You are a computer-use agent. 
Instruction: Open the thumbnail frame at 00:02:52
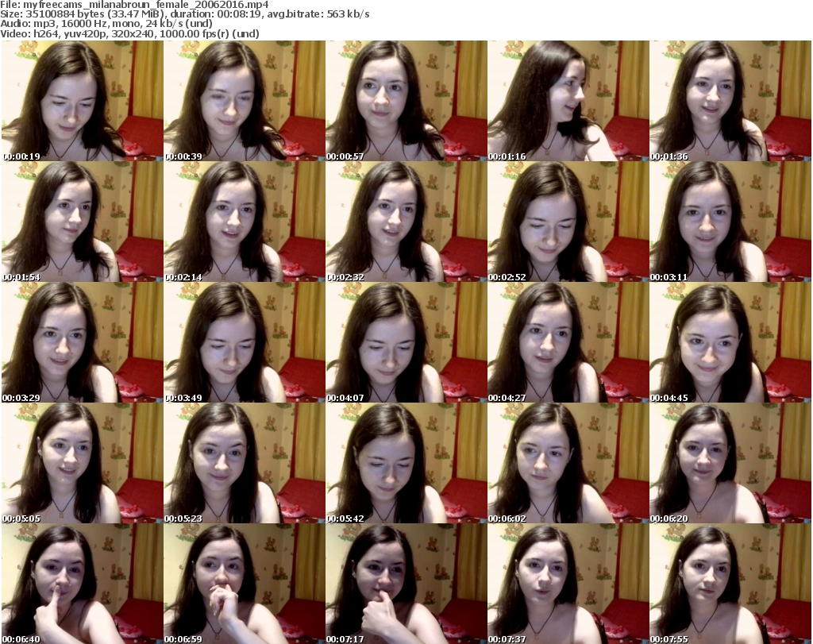[x=568, y=222]
